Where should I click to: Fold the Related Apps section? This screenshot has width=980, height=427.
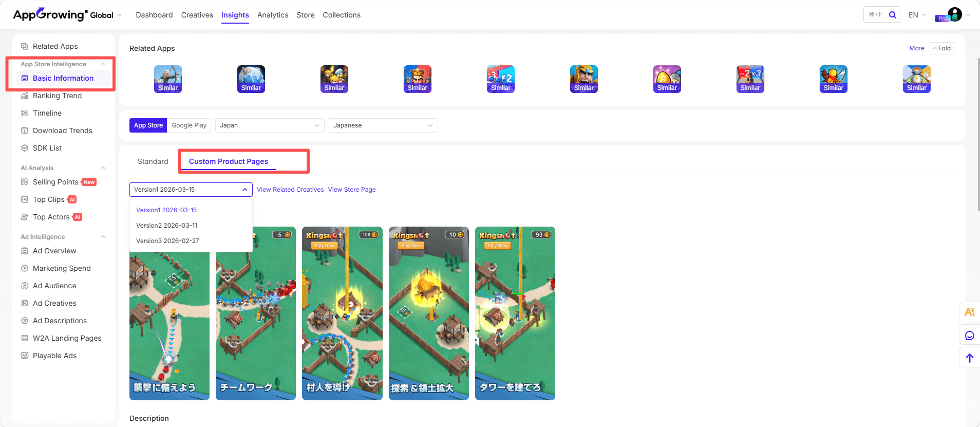coord(941,48)
